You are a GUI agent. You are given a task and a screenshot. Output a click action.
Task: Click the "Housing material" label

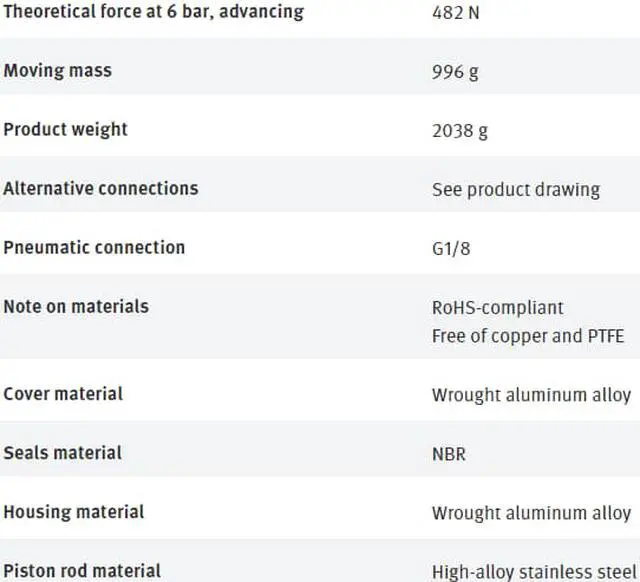(x=73, y=511)
